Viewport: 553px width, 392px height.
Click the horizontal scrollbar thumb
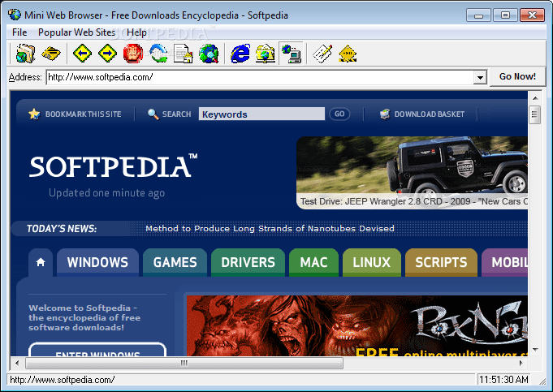[184, 363]
